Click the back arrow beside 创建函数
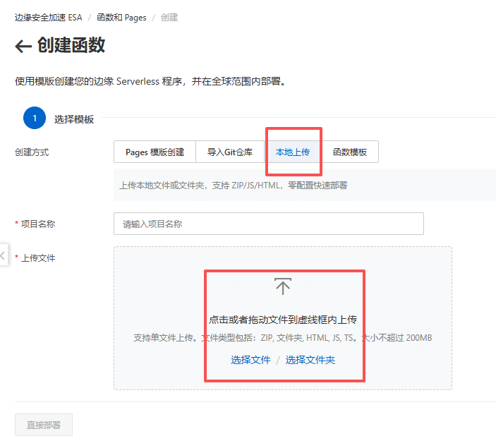This screenshot has height=448, width=496. [x=23, y=46]
